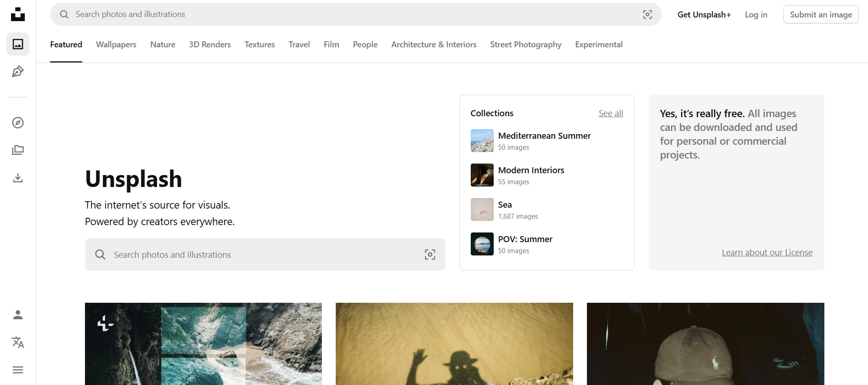Click the visual search icon in top bar
The width and height of the screenshot is (868, 385).
click(648, 14)
